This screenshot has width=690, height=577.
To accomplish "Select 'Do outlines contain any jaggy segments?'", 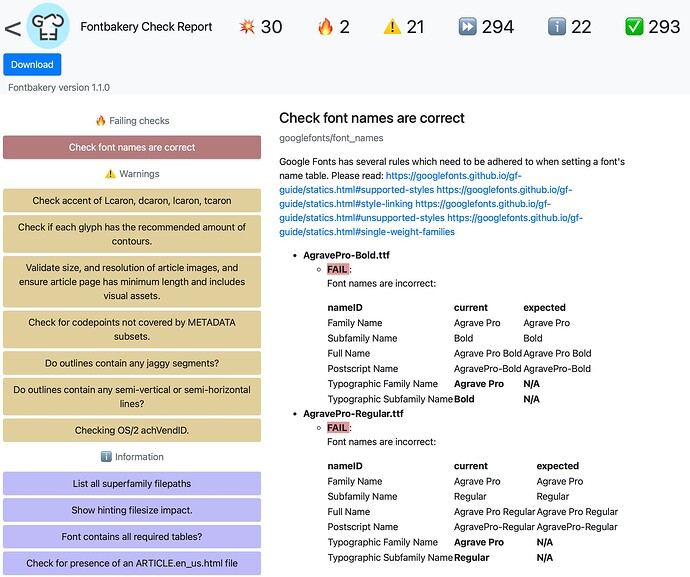I will pos(132,363).
